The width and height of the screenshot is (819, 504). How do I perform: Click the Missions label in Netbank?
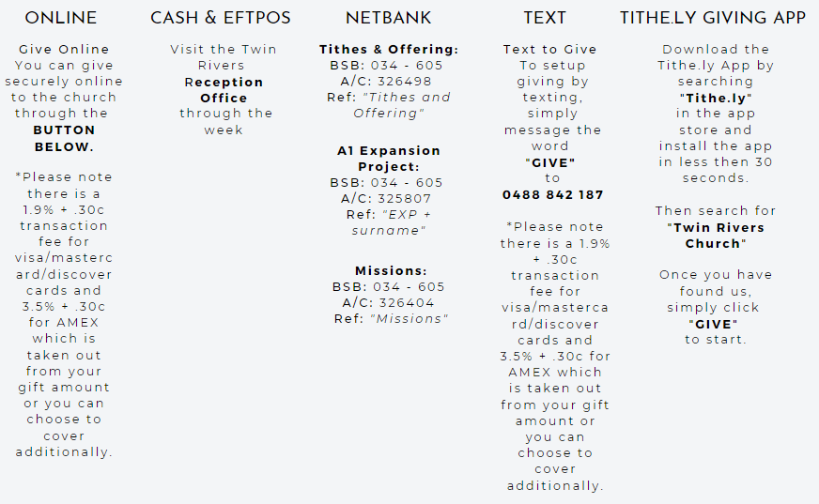coord(391,271)
